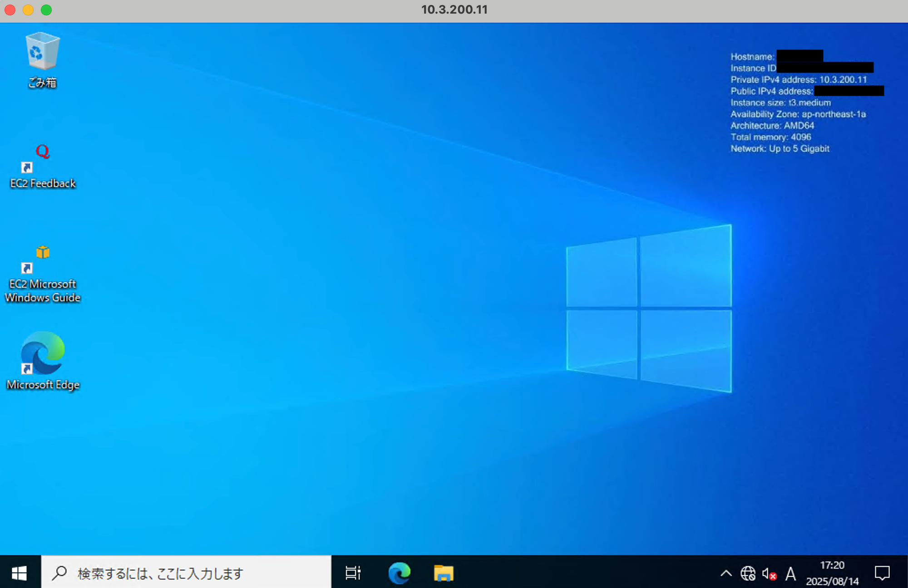908x588 pixels.
Task: Click the Private IPv4 address 10.3.200.11 text
Action: (x=799, y=80)
